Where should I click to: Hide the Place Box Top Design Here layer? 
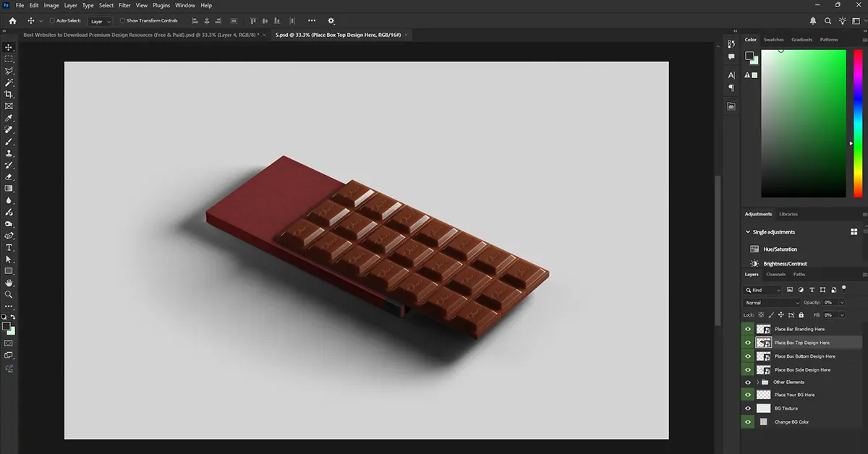748,343
